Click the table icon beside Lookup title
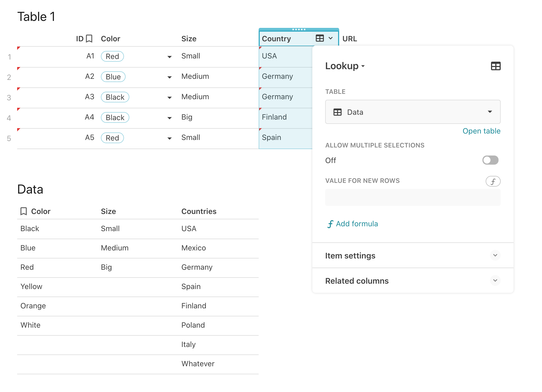 tap(495, 66)
